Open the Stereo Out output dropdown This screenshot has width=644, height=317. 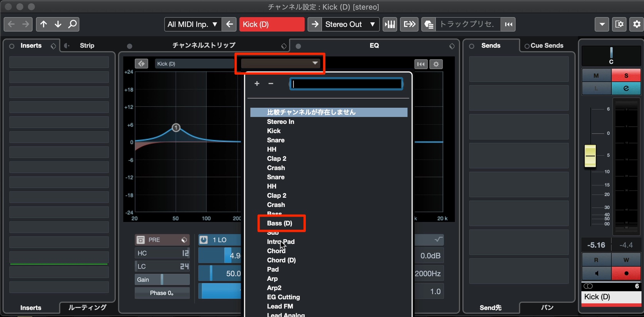coord(351,24)
